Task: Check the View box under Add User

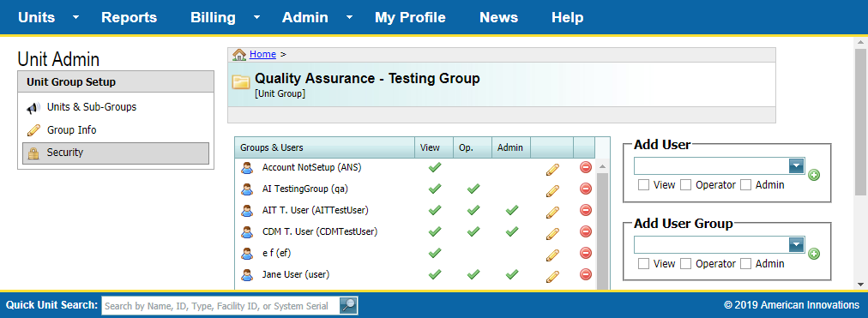Action: (643, 185)
